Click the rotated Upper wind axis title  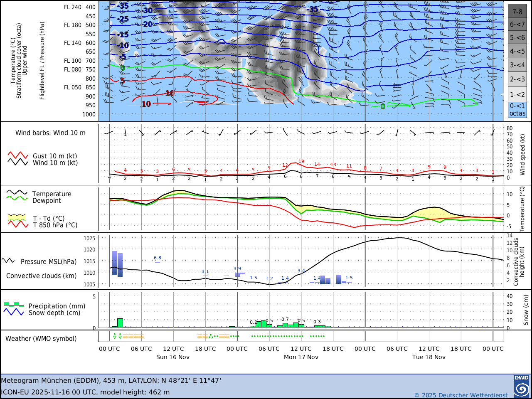(25, 61)
